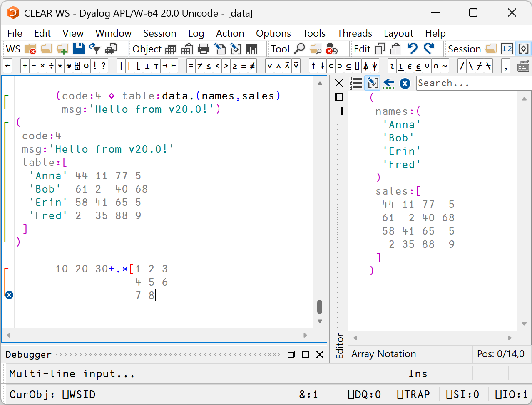The width and height of the screenshot is (532, 405).
Task: Click the magnifier Search tool icon
Action: pos(299,49)
